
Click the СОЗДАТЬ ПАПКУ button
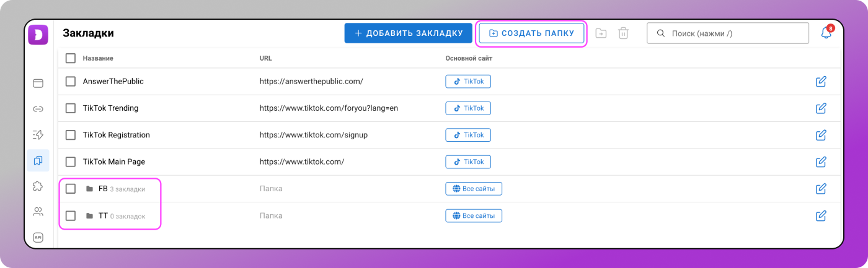tap(531, 33)
